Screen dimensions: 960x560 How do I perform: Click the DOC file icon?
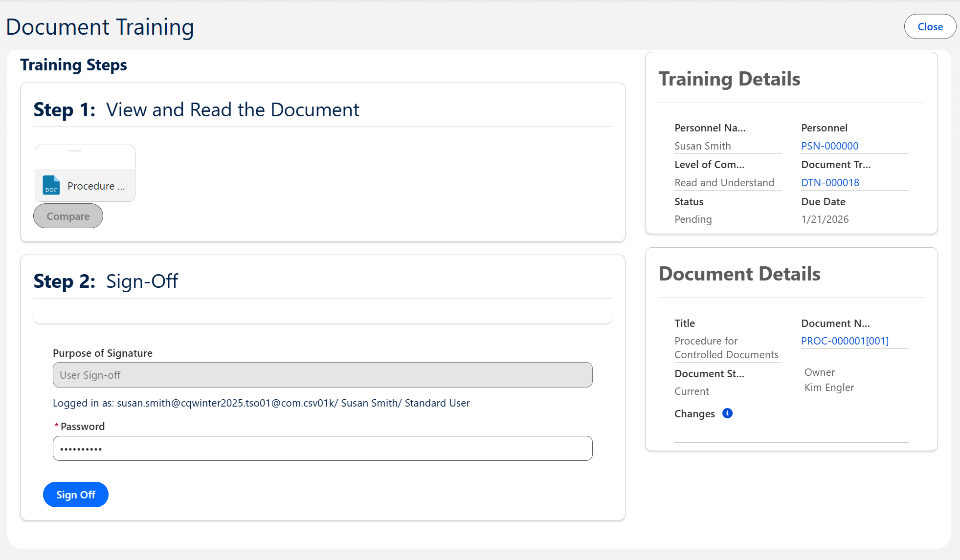(x=51, y=185)
